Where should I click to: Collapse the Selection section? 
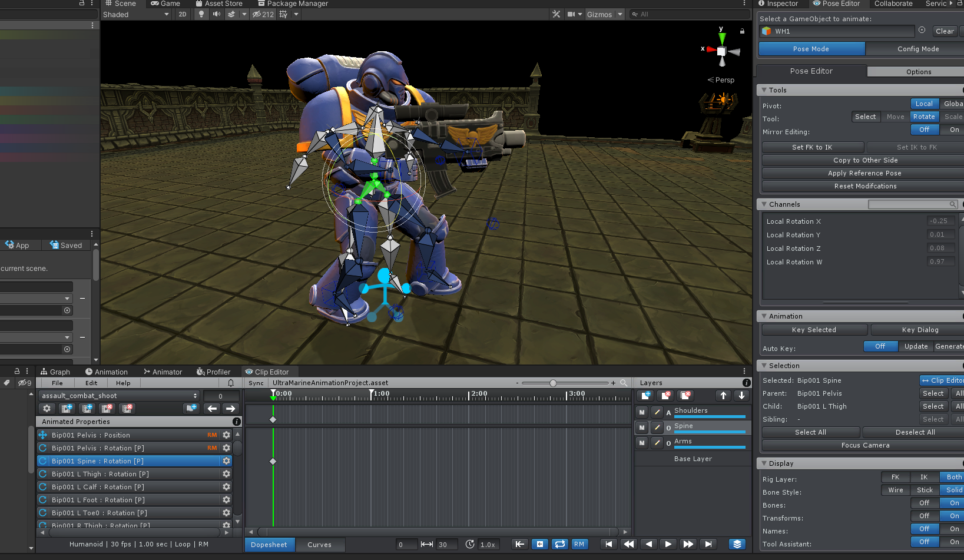point(764,366)
